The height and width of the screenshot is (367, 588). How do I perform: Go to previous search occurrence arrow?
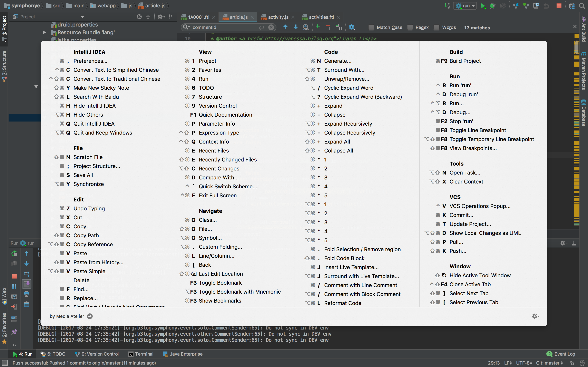click(x=285, y=27)
